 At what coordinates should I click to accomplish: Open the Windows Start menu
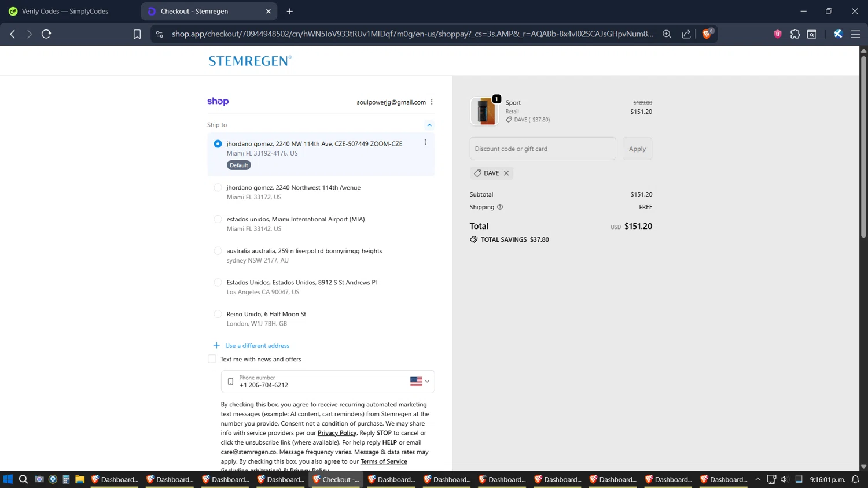coord(8,479)
